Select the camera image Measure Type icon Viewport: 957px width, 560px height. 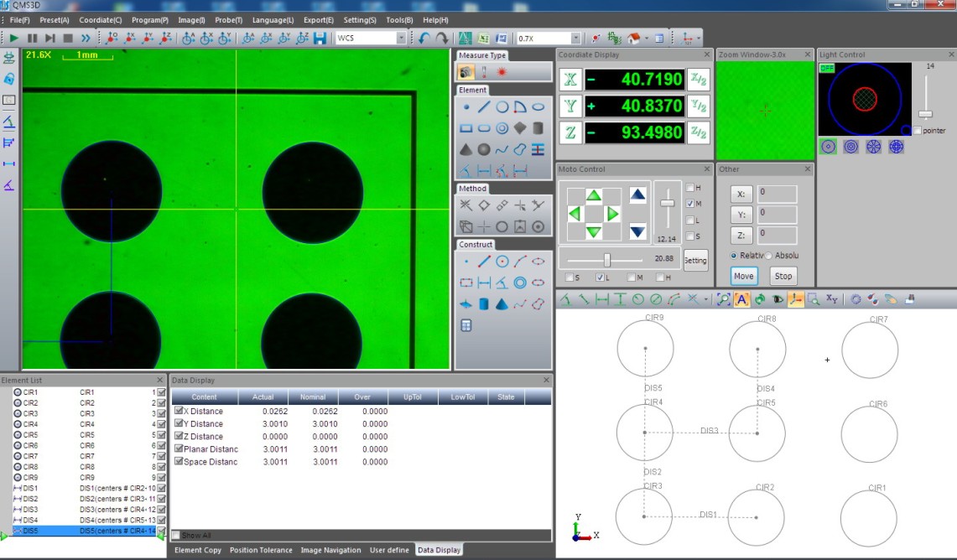tap(466, 73)
